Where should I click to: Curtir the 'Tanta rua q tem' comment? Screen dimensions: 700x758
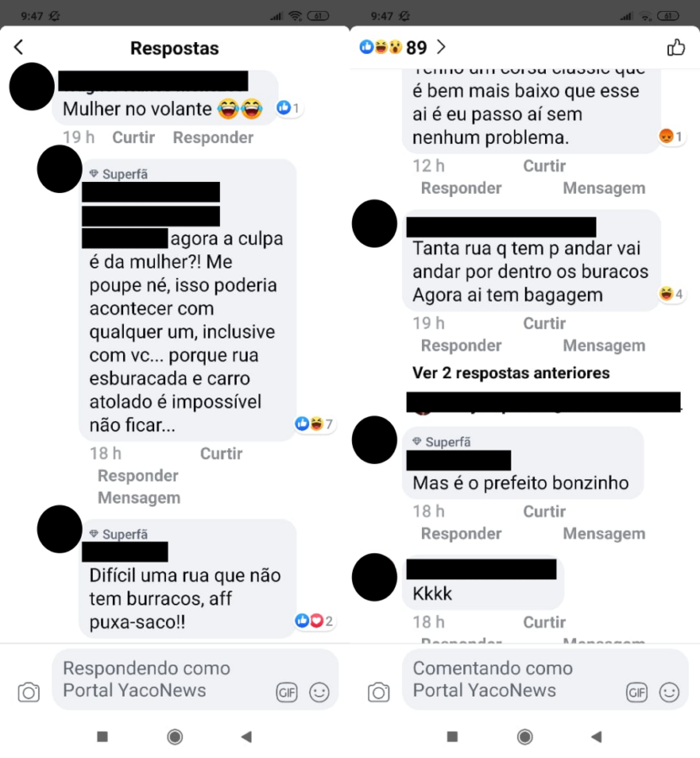click(x=544, y=323)
